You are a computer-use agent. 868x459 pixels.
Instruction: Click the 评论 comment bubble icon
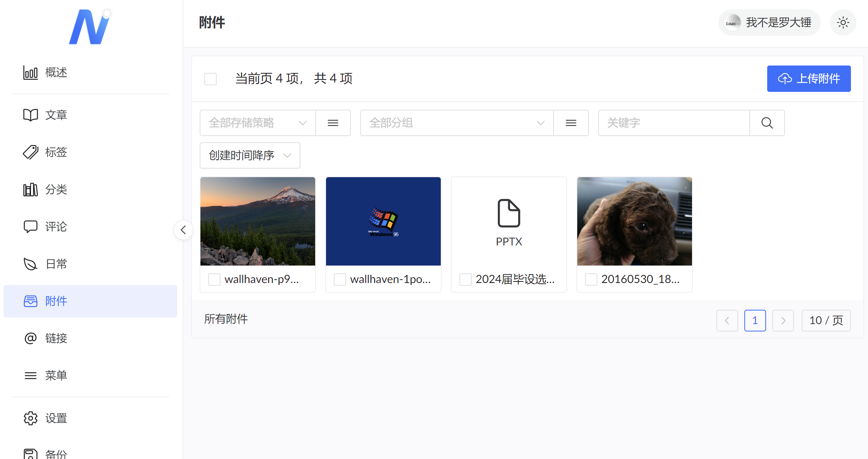click(x=30, y=226)
